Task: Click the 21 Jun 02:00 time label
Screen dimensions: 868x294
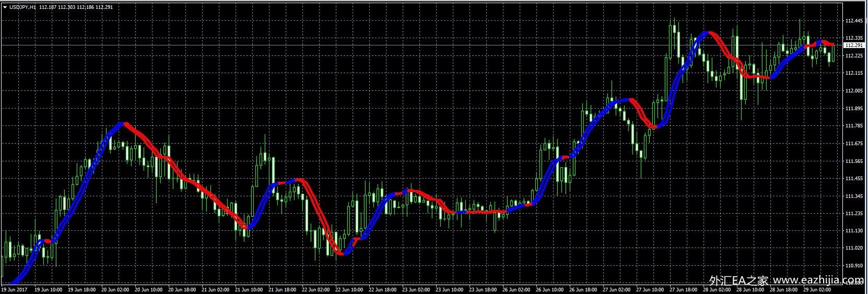Action: click(216, 289)
